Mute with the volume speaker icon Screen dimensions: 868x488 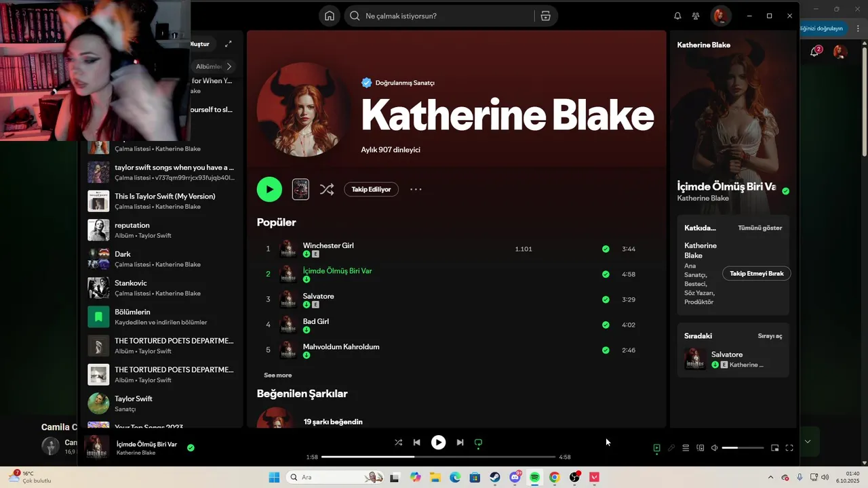(714, 448)
